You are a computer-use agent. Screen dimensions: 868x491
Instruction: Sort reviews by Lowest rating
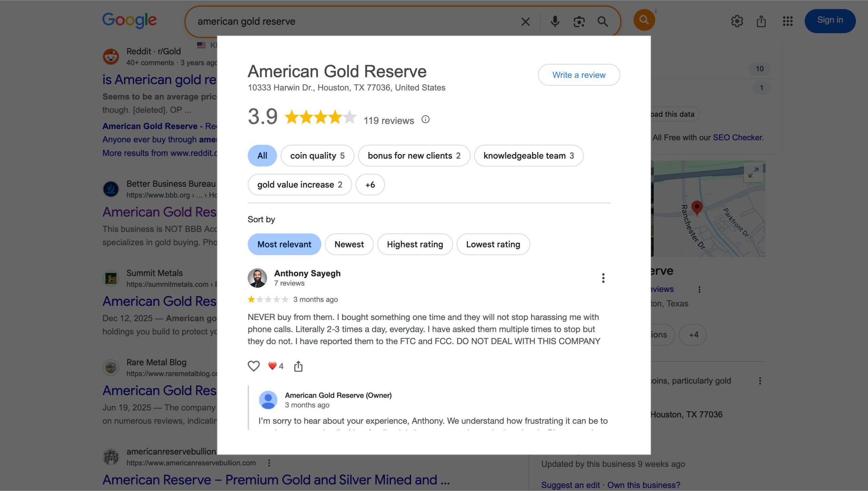pos(493,244)
